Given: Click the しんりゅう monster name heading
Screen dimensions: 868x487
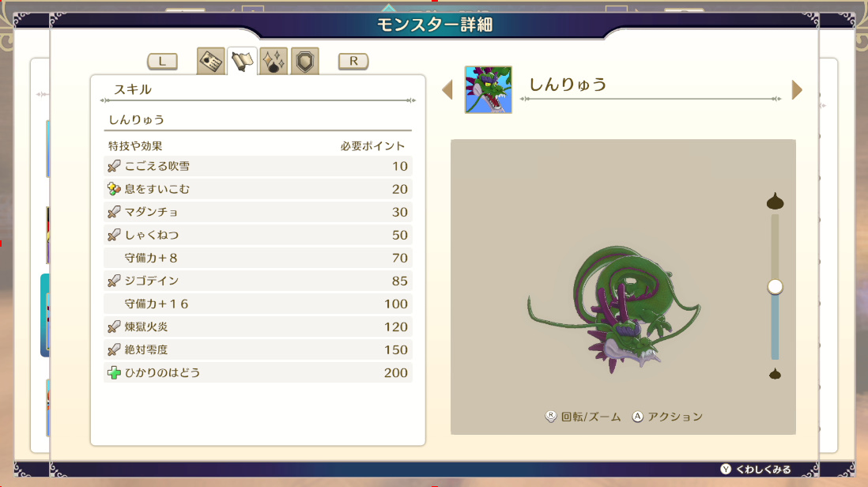Looking at the screenshot, I should click(x=568, y=84).
